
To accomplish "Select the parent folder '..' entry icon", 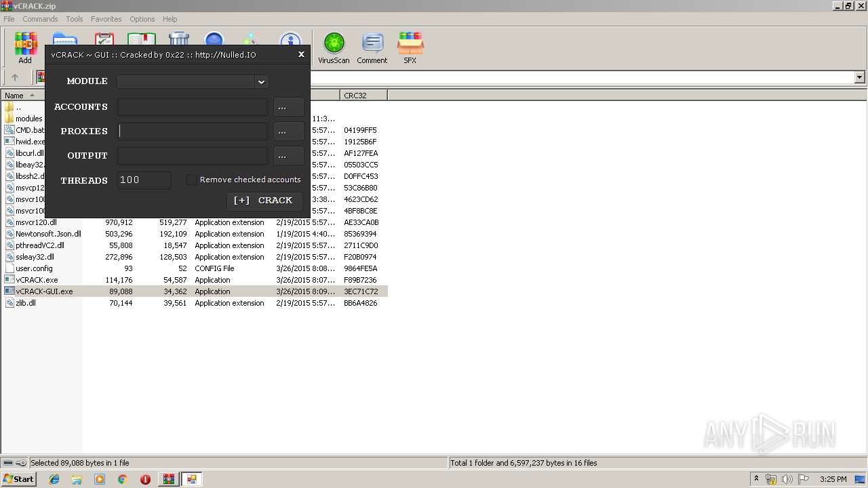I will click(9, 107).
